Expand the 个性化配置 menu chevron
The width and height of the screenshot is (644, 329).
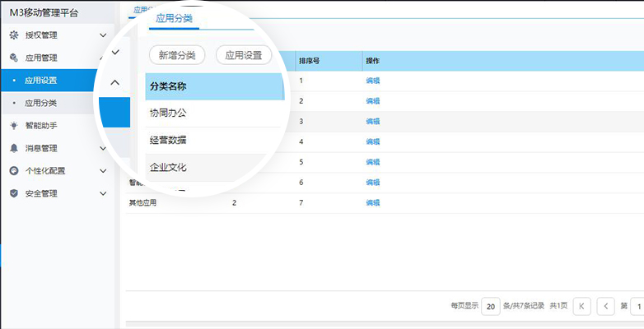[x=103, y=170]
